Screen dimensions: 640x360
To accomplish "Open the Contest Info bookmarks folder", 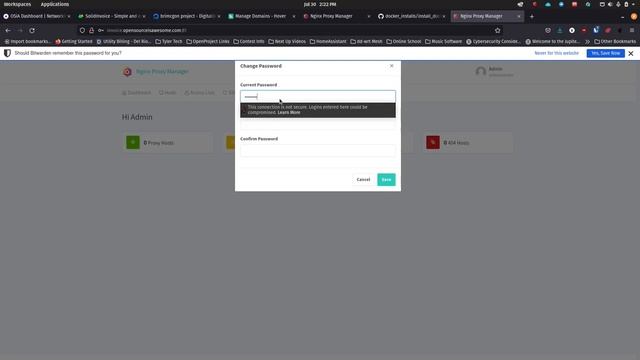I will (249, 41).
